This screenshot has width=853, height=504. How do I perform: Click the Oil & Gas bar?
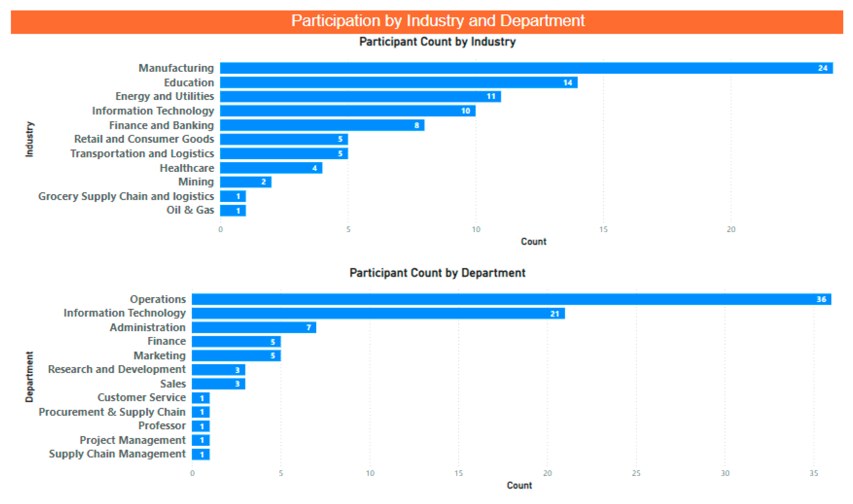click(233, 211)
